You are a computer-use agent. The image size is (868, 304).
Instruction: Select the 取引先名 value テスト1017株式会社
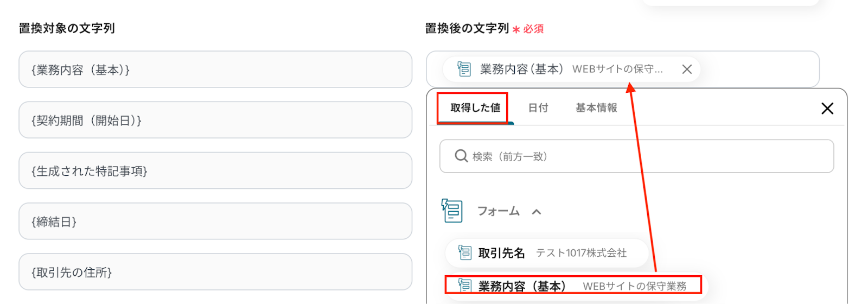point(580,253)
